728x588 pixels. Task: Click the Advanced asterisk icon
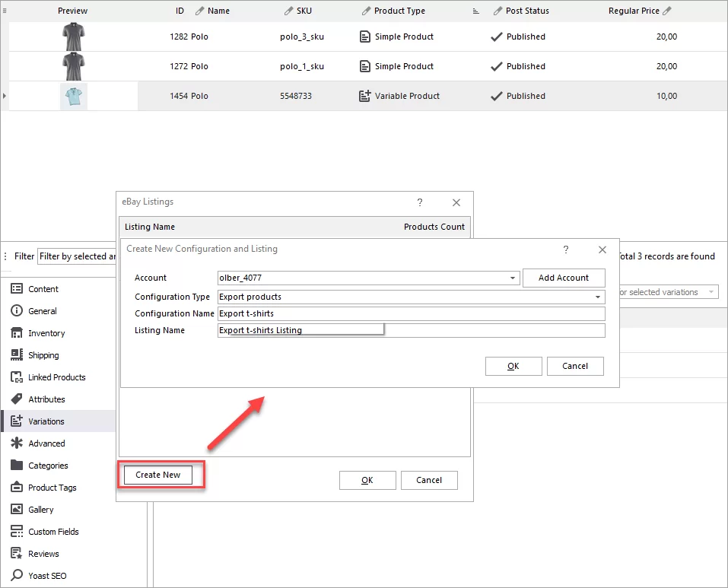pyautogui.click(x=16, y=443)
